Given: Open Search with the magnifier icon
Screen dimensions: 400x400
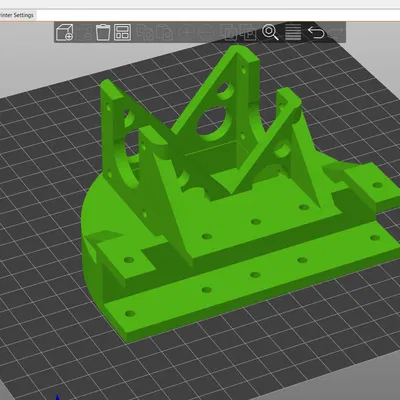Looking at the screenshot, I should coord(270,32).
